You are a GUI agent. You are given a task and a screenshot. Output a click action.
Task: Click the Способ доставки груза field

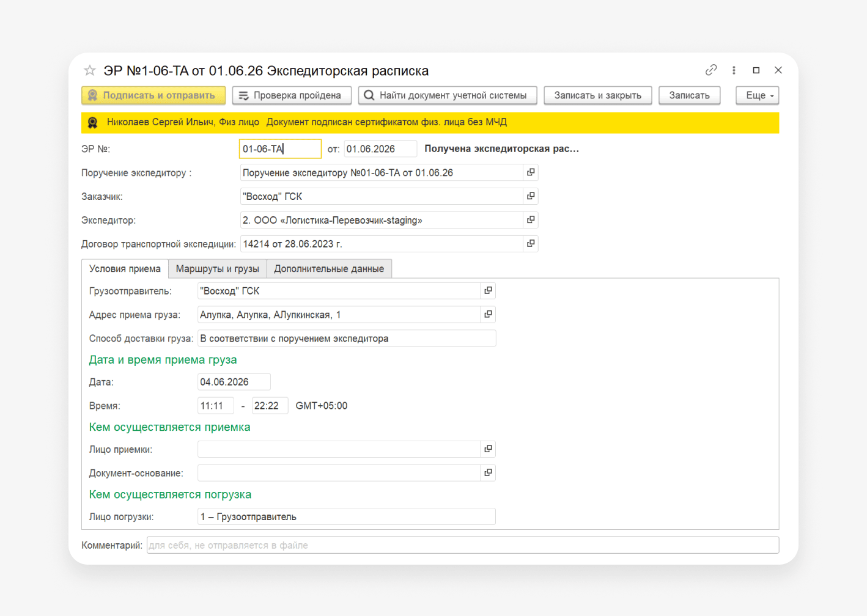pos(347,339)
